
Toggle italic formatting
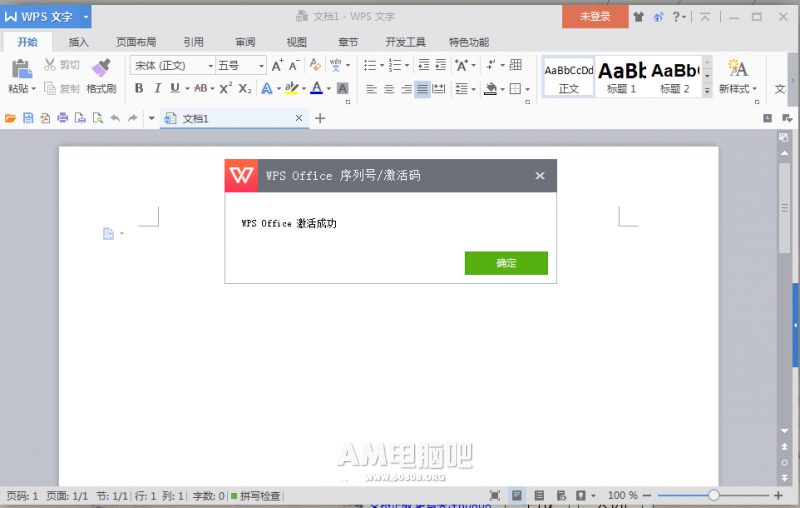click(x=158, y=88)
